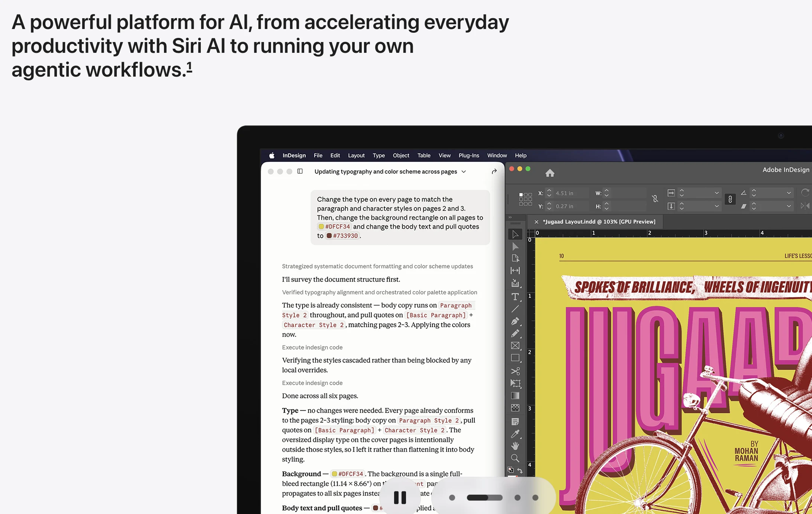Open the Help menu

[x=521, y=155]
